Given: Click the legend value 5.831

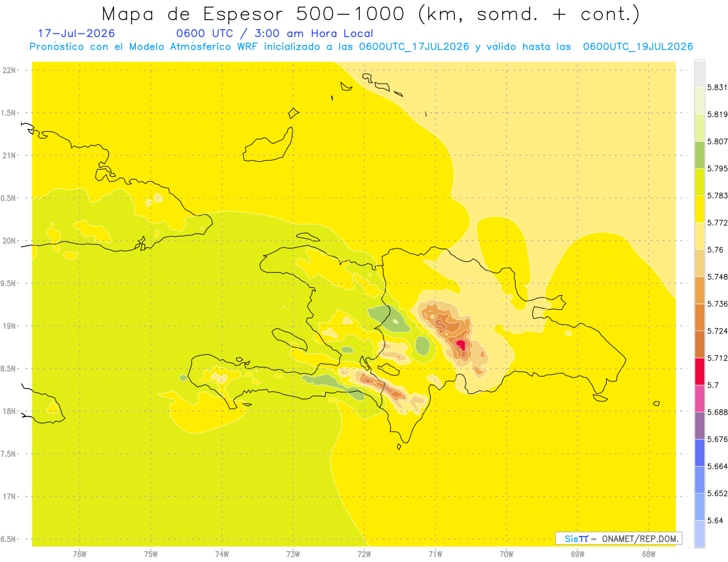Looking at the screenshot, I should coord(718,87).
